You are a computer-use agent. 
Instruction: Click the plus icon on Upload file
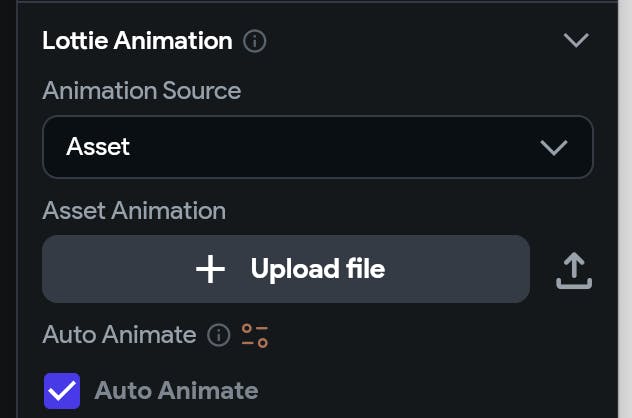tap(210, 269)
